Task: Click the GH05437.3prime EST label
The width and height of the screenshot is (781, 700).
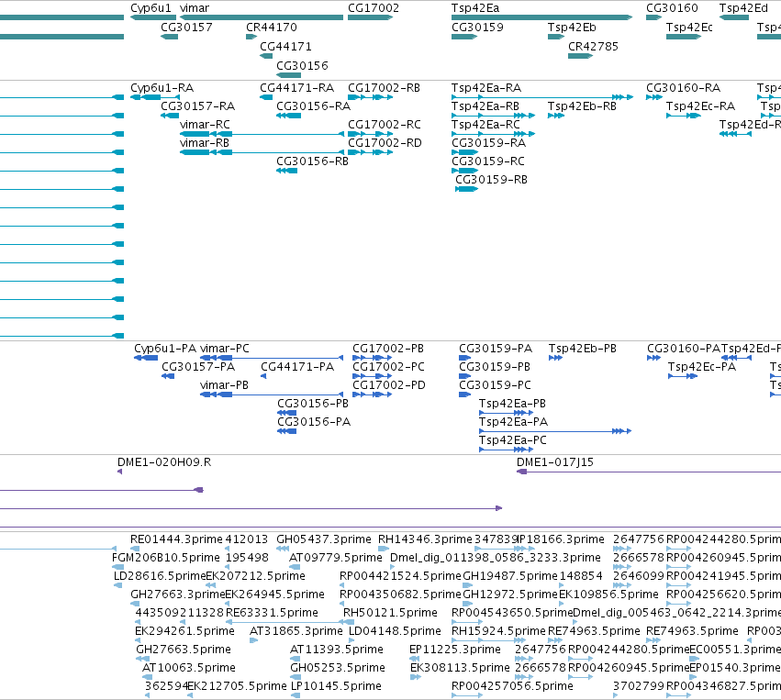Action: pos(324,539)
